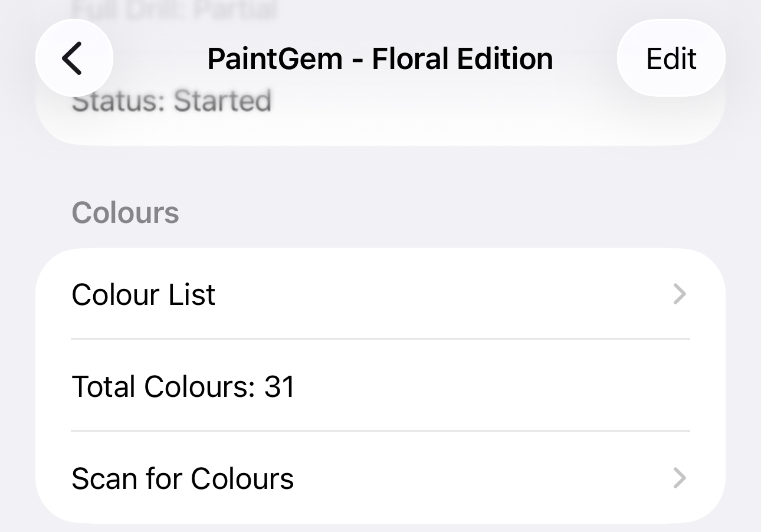
Task: Tap the blurred Full Drill: Partial line
Action: tap(173, 9)
